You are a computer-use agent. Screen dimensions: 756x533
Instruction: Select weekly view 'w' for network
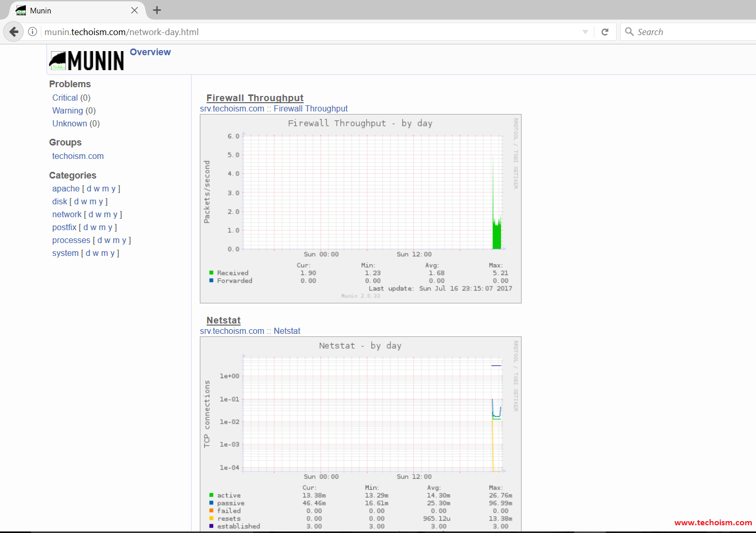click(x=99, y=215)
